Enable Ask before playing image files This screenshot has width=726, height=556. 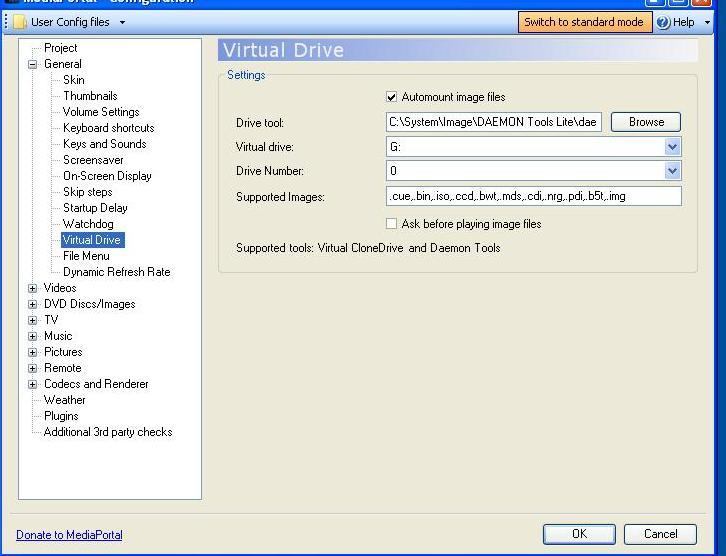click(391, 224)
